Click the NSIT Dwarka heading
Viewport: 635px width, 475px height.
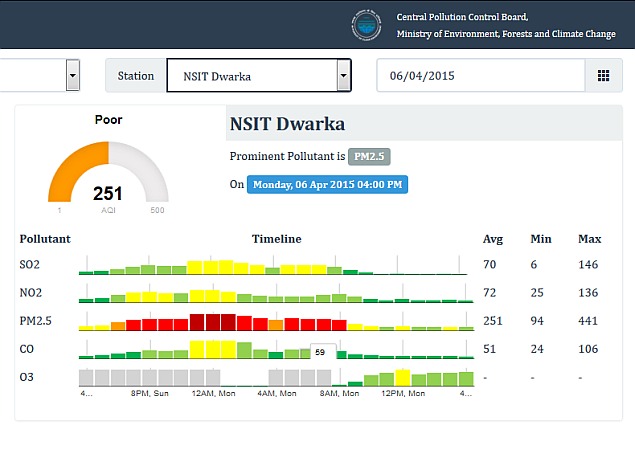[x=288, y=124]
